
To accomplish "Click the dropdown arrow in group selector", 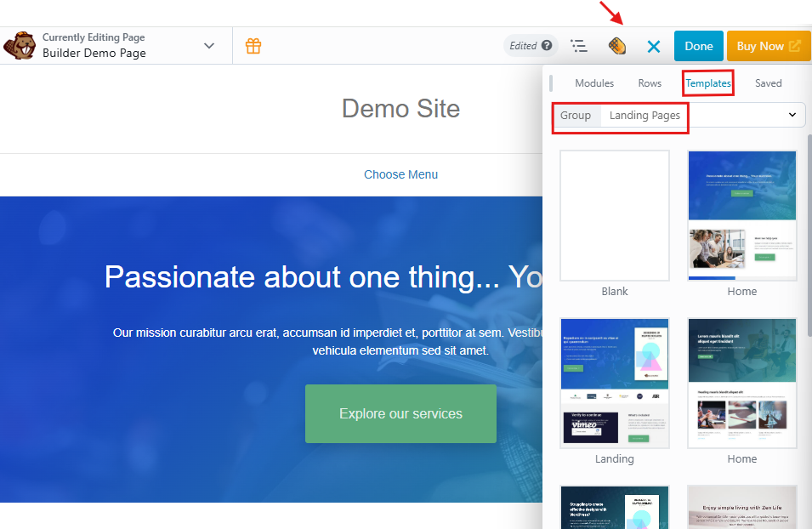I will click(792, 115).
